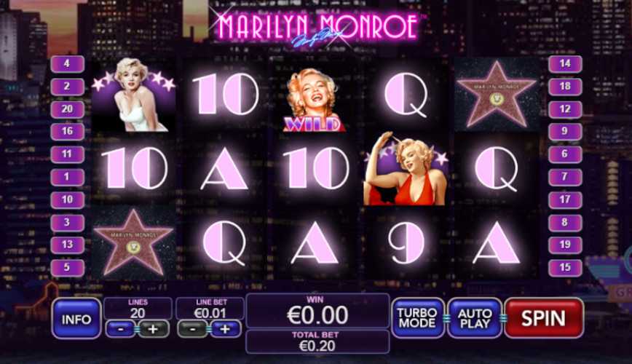Increase the number of lines with plus
Image resolution: width=632 pixels, height=364 pixels.
click(x=153, y=329)
